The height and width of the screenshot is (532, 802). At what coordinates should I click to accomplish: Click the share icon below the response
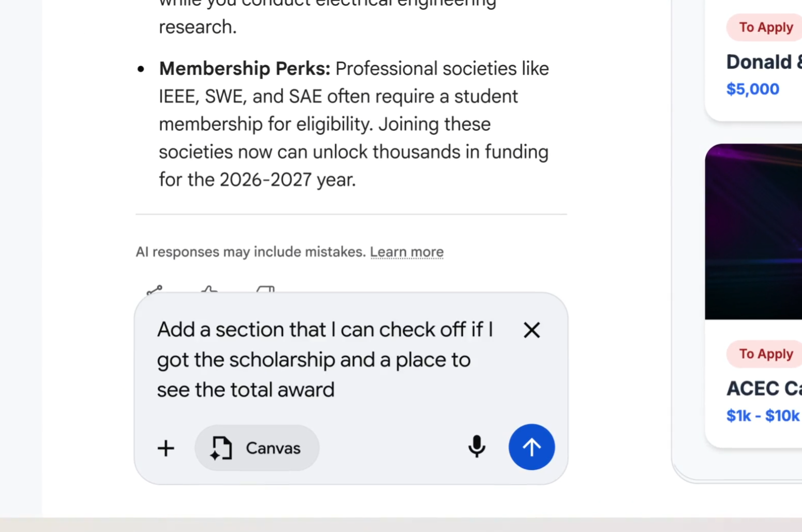[x=155, y=290]
